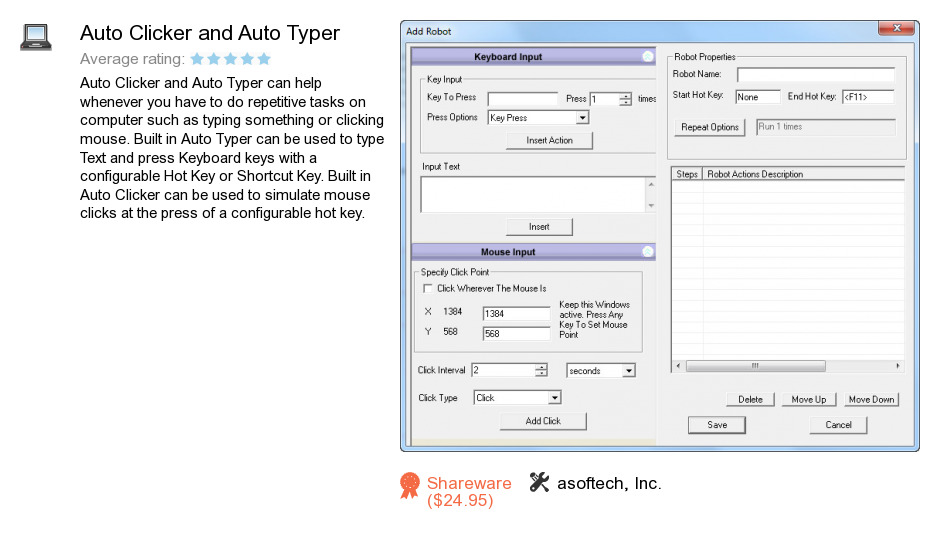This screenshot has height=536, width=940.
Task: Click the Shareware ($24.95) license text
Action: point(469,492)
